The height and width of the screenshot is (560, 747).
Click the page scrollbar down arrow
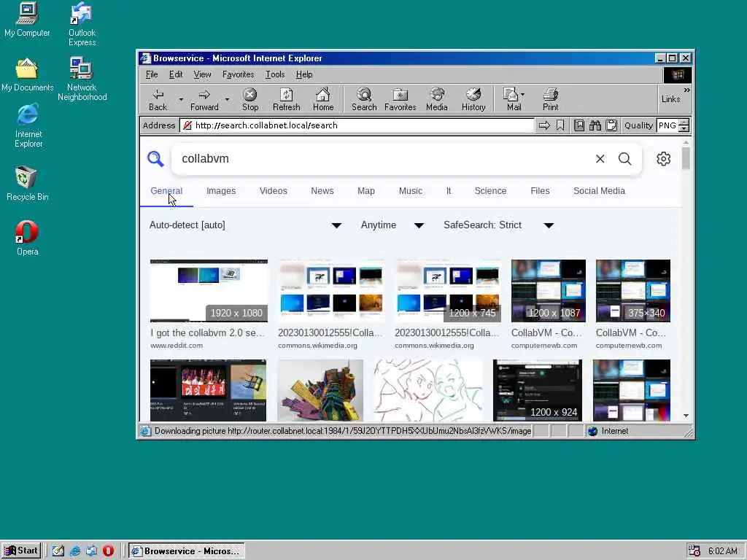click(686, 416)
